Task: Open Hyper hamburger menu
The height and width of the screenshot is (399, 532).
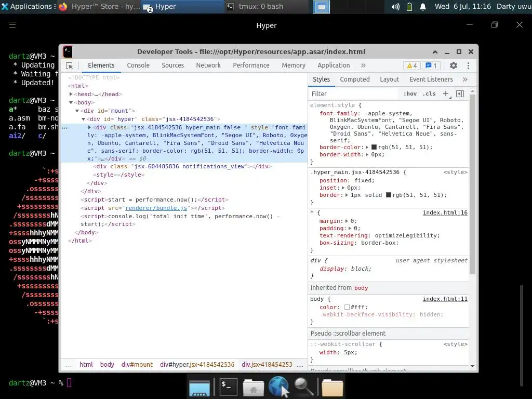Action: [x=12, y=25]
